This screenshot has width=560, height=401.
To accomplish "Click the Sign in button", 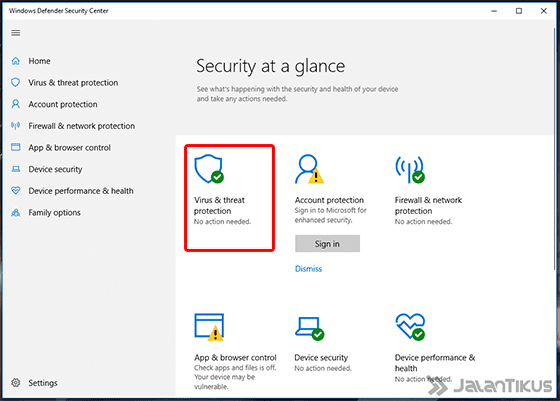I will [x=327, y=244].
